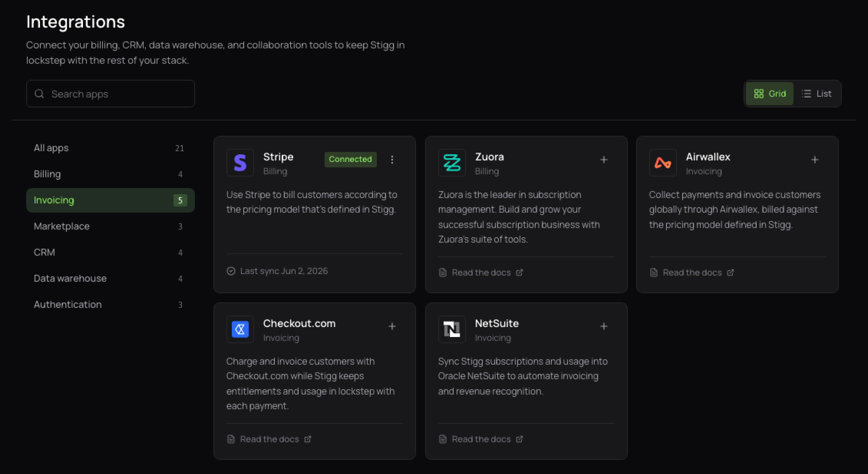
Task: Click the Airwallex card description text
Action: (735, 209)
